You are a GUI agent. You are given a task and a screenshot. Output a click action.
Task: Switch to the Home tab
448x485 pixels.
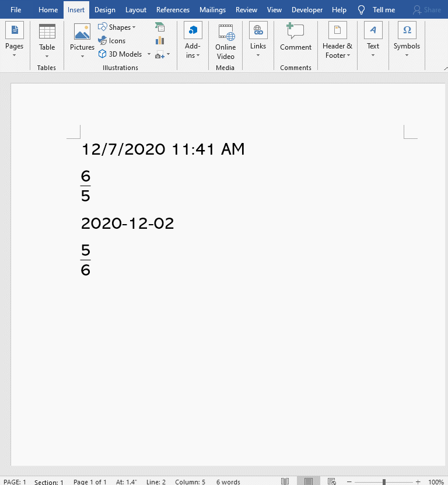(x=48, y=10)
